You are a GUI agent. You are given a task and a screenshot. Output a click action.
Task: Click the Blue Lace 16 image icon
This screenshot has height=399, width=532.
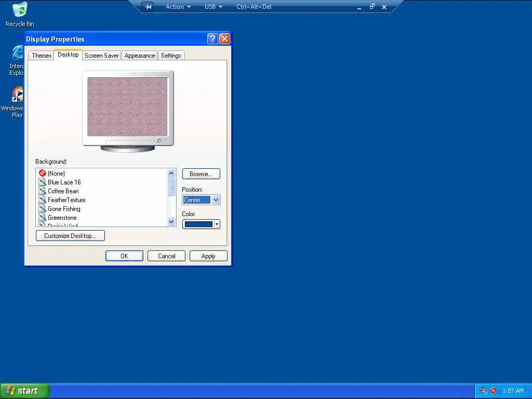[x=42, y=182]
